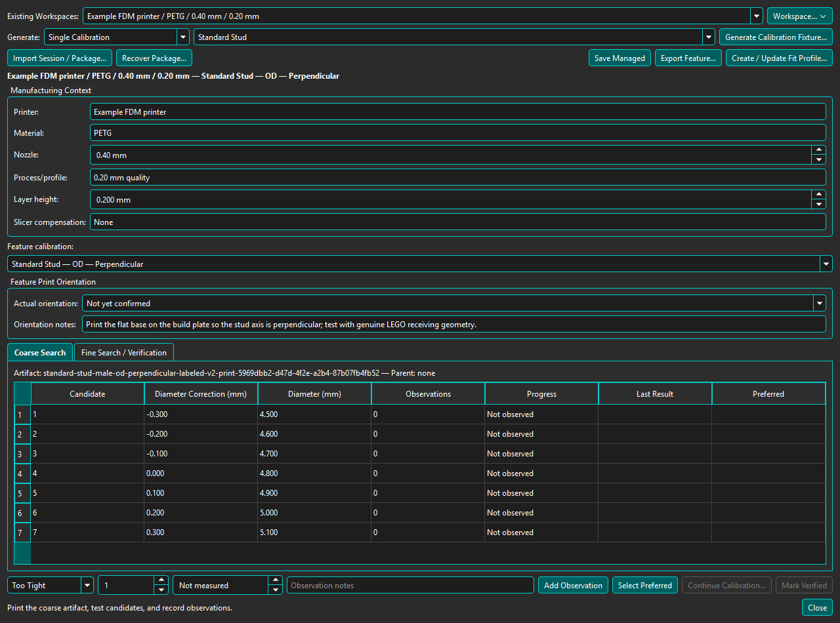Screen dimensions: 840x623
Task: Click Add Observation button
Action: point(573,586)
